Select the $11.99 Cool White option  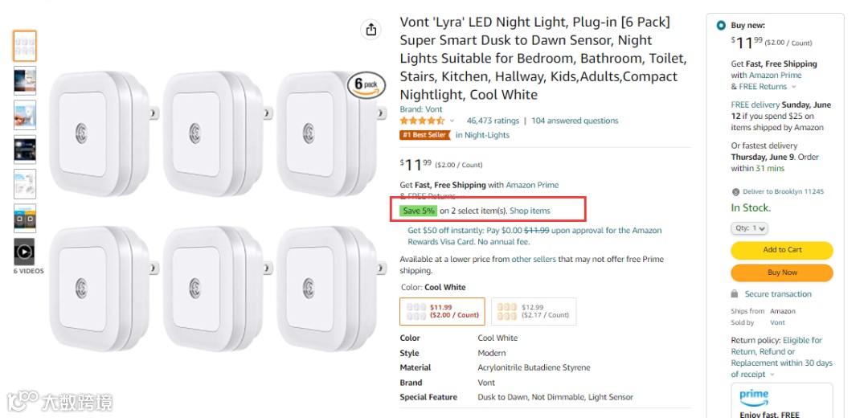click(x=442, y=310)
